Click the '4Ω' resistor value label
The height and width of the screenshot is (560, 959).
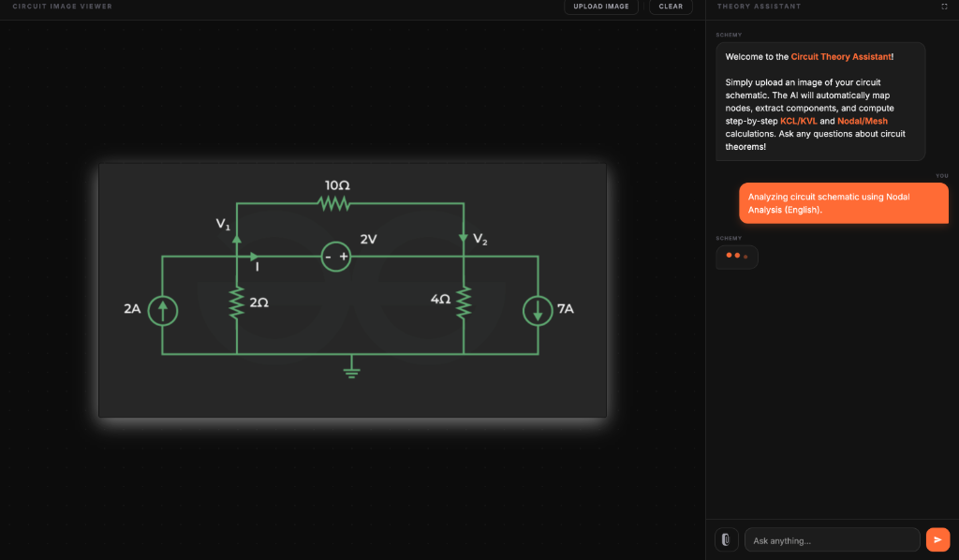point(440,299)
